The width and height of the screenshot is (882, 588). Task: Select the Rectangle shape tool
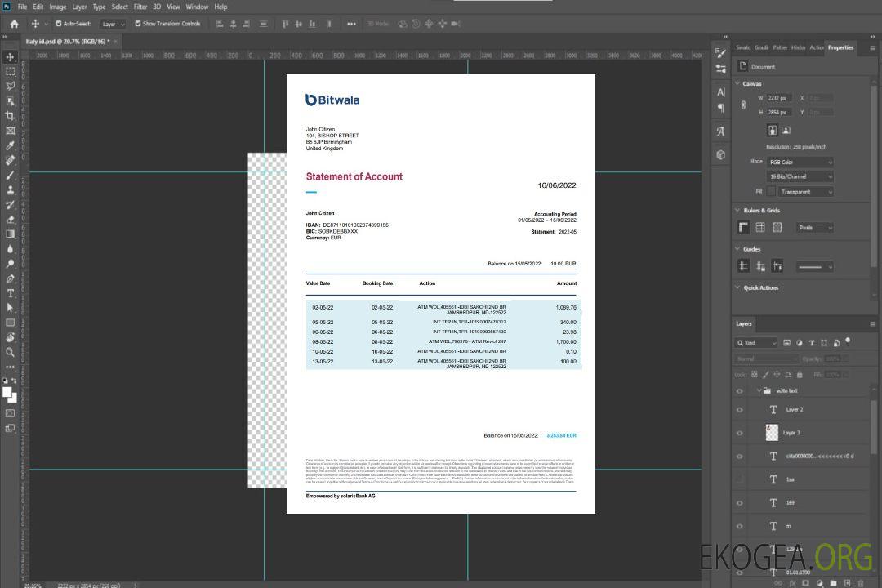(x=10, y=323)
